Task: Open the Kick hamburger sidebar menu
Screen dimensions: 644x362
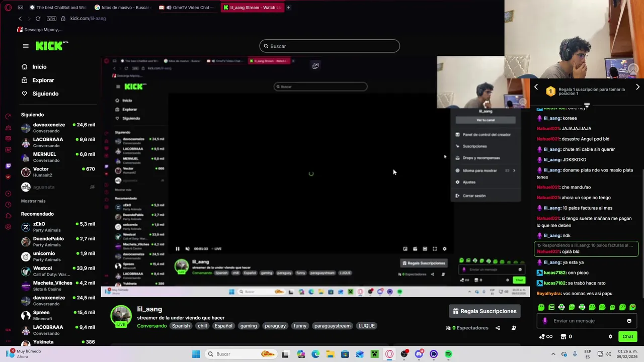Action: coord(26,46)
